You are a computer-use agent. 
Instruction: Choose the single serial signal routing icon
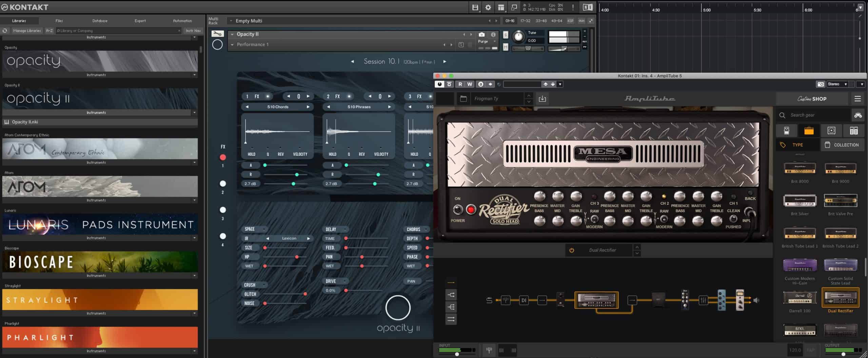click(x=451, y=282)
